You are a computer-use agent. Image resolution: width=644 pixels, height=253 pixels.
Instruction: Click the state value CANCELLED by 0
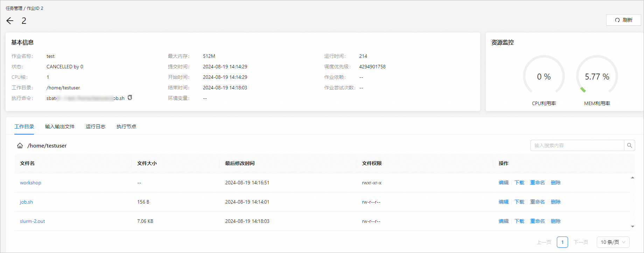[x=65, y=67]
